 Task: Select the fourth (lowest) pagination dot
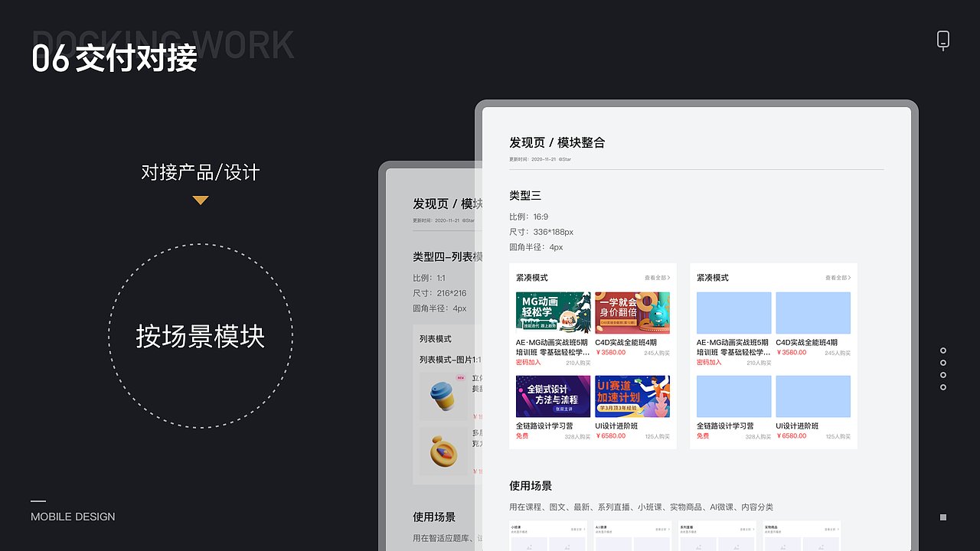point(943,387)
